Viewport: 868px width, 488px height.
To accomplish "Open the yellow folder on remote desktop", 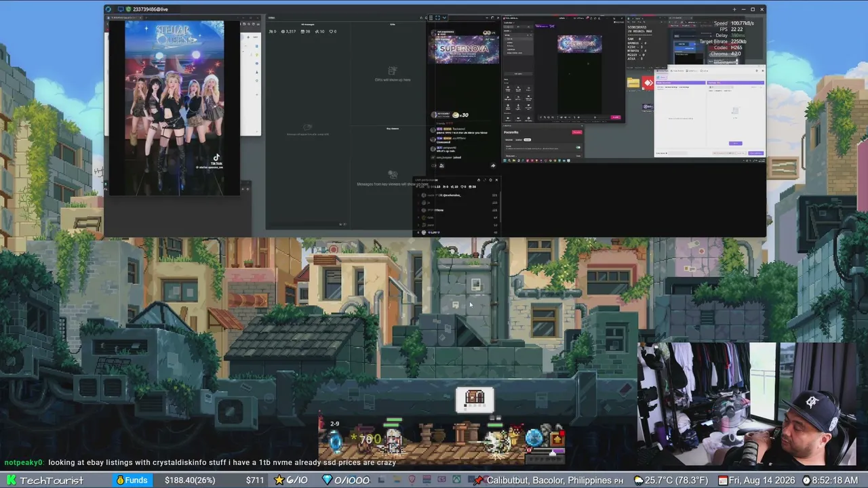I will 633,83.
